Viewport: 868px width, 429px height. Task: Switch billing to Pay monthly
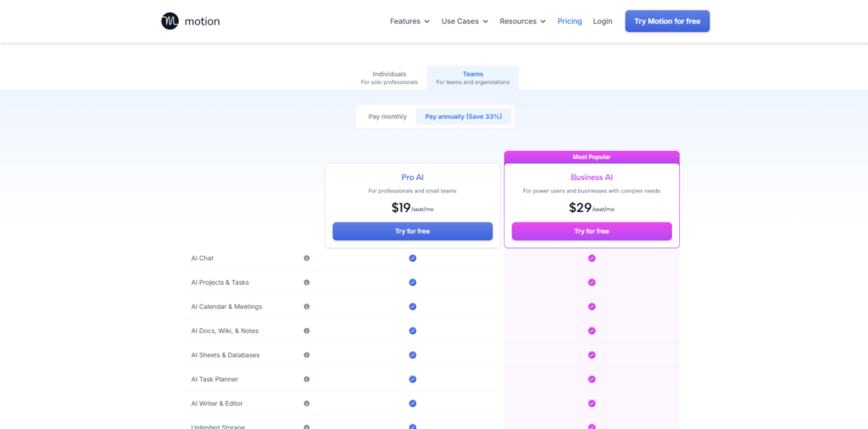(x=387, y=117)
